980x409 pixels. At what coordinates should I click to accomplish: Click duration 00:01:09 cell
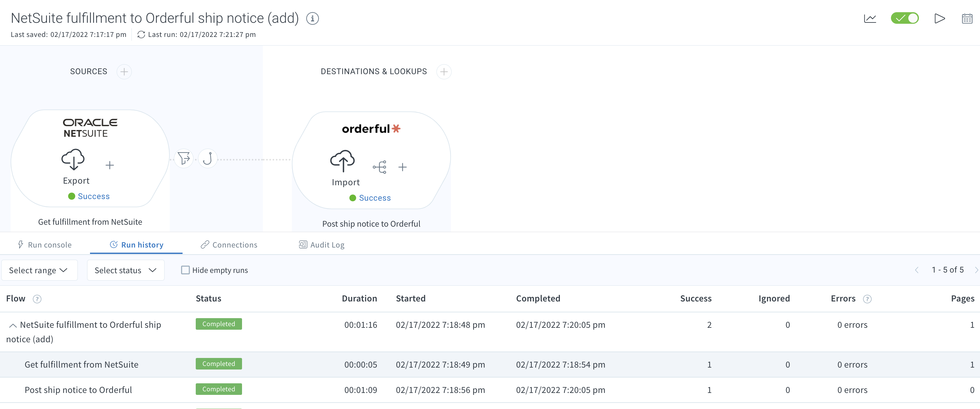tap(361, 390)
